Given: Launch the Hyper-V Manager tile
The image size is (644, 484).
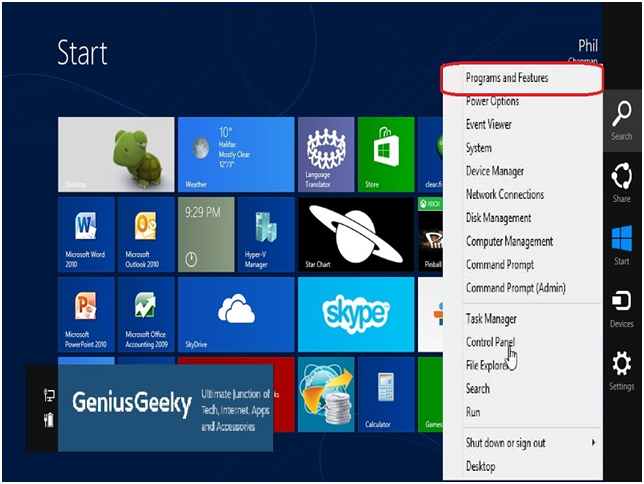Looking at the screenshot, I should (x=266, y=234).
